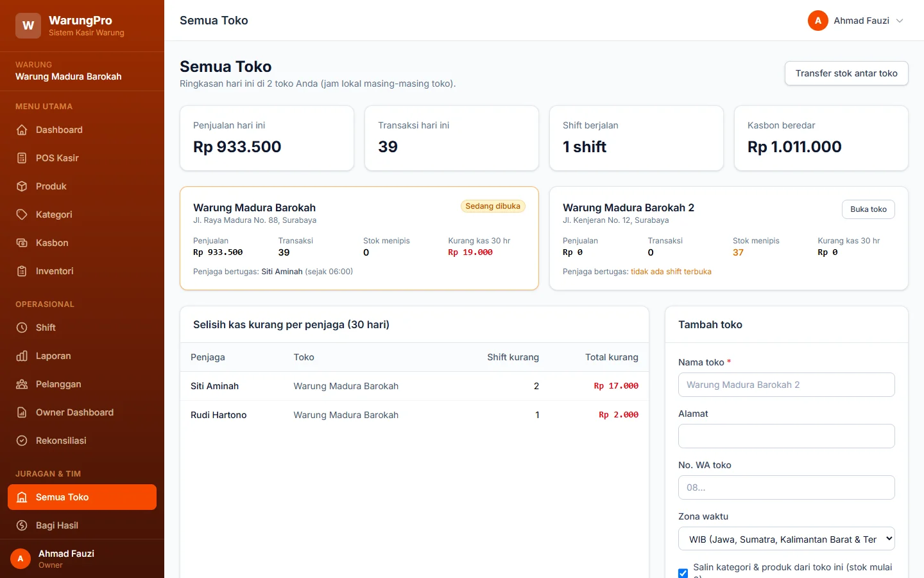Click the Kategori tag icon

pyautogui.click(x=22, y=215)
